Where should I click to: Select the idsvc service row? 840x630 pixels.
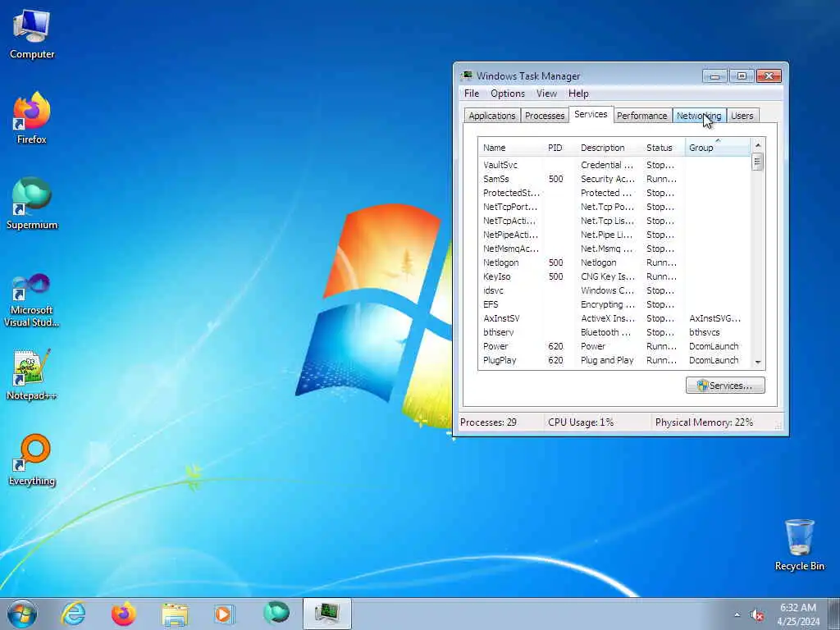tap(614, 290)
